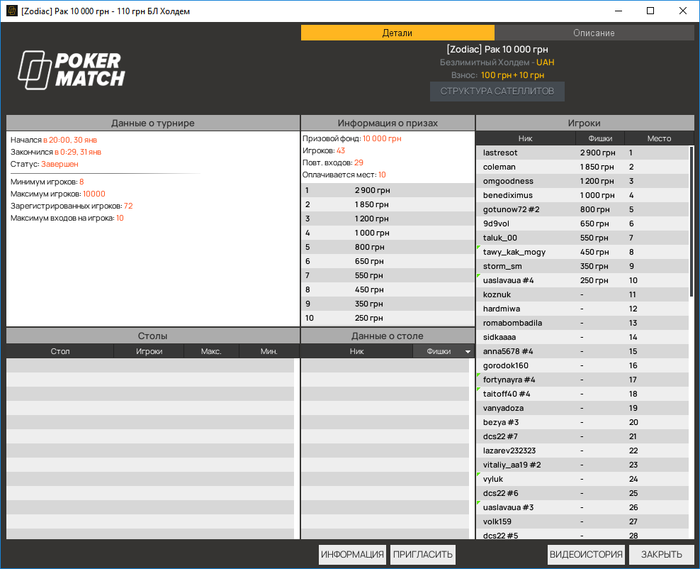
Task: Select player romabombadila
Action: point(582,323)
